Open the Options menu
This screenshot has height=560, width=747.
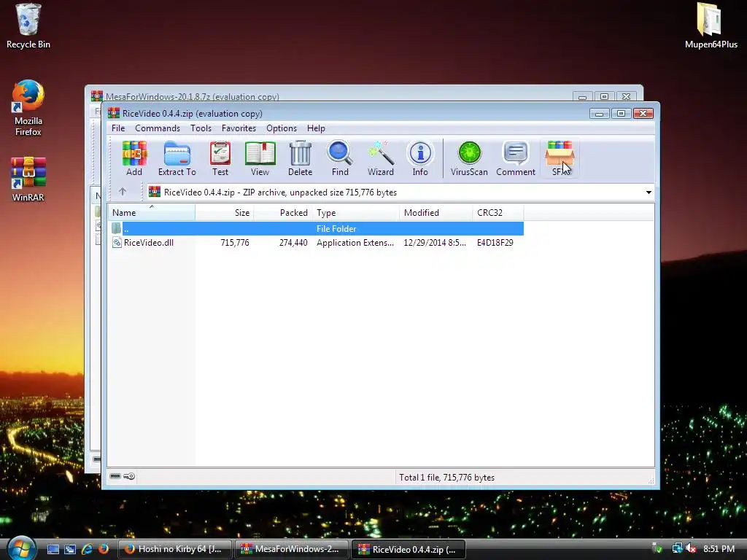point(282,128)
